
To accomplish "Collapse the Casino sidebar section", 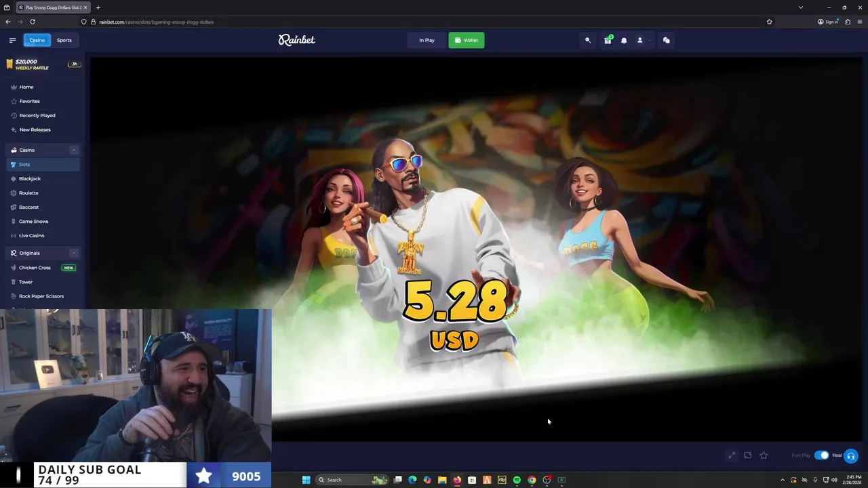I will tap(74, 150).
